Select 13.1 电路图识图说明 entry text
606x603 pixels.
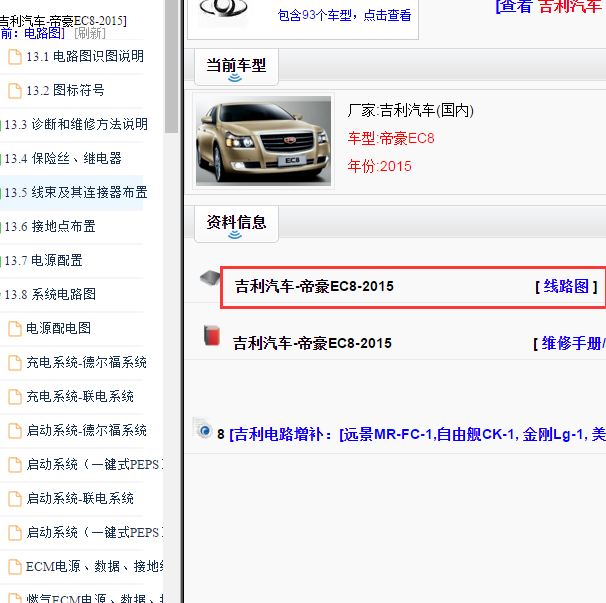(85, 56)
